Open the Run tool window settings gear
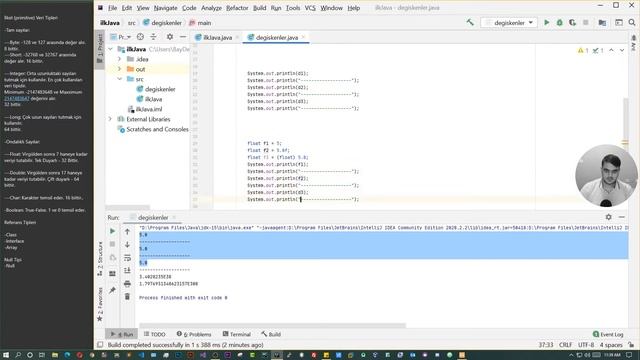Screen dimensions: 640x360 [609, 217]
